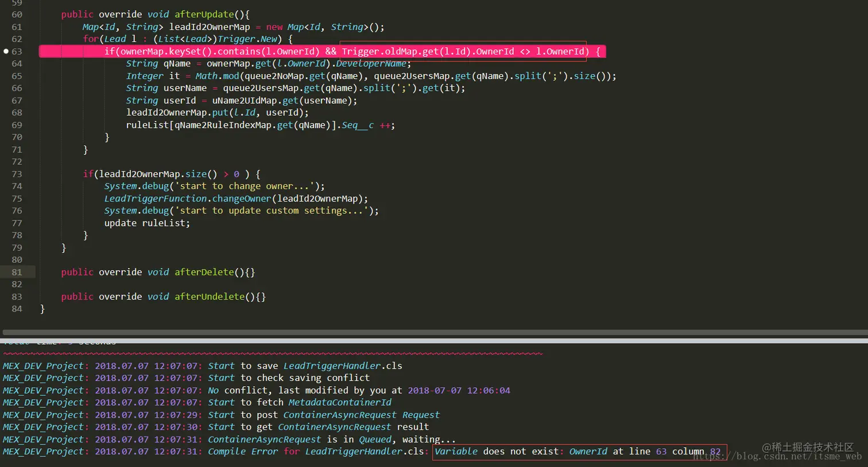Screen dimensions: 868x467
Task: Click 'Start to check saving conflict' log line
Action: (x=289, y=378)
